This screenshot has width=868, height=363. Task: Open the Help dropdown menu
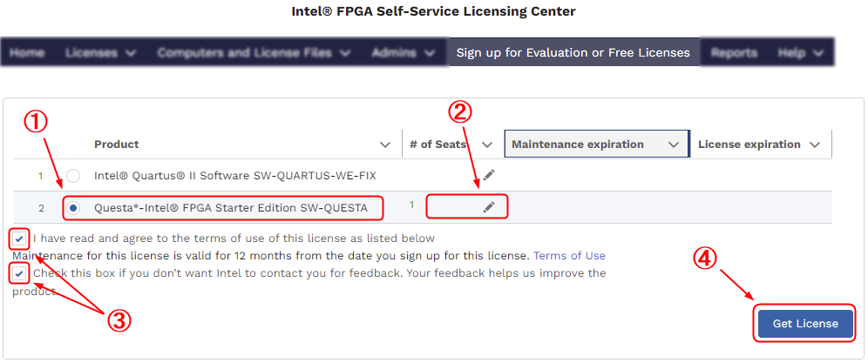[x=800, y=52]
